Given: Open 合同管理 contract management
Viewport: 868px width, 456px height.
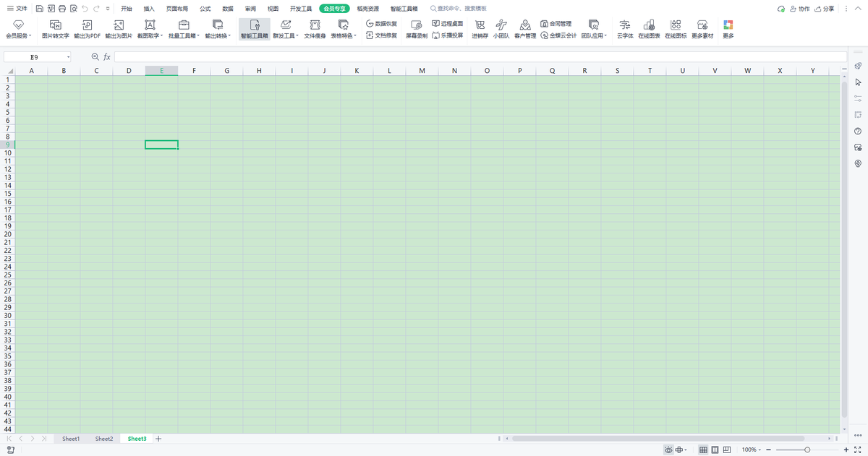Looking at the screenshot, I should click(x=556, y=24).
